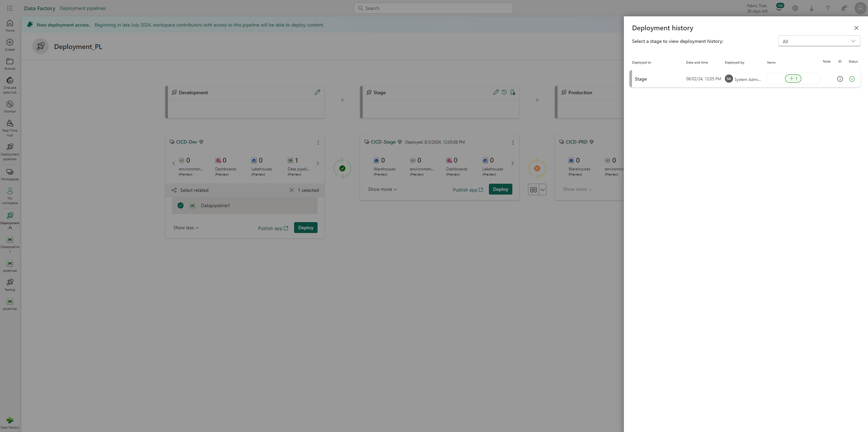Open Testing item in sidebar
The image size is (868, 432).
pyautogui.click(x=10, y=285)
